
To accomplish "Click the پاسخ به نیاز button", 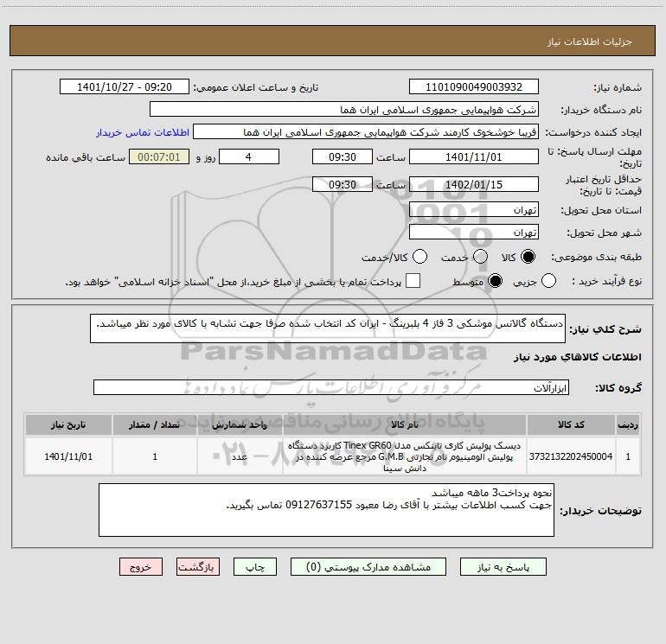I will coord(503,567).
